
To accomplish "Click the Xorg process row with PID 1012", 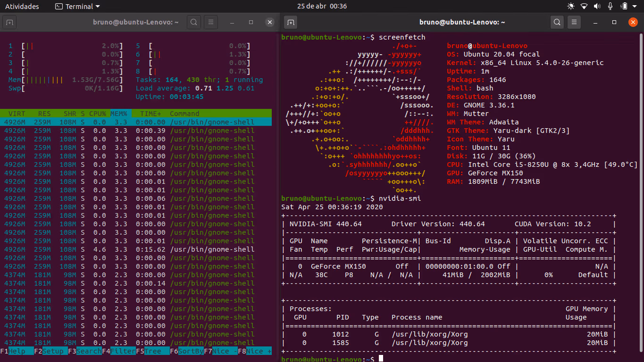I will point(449,334).
